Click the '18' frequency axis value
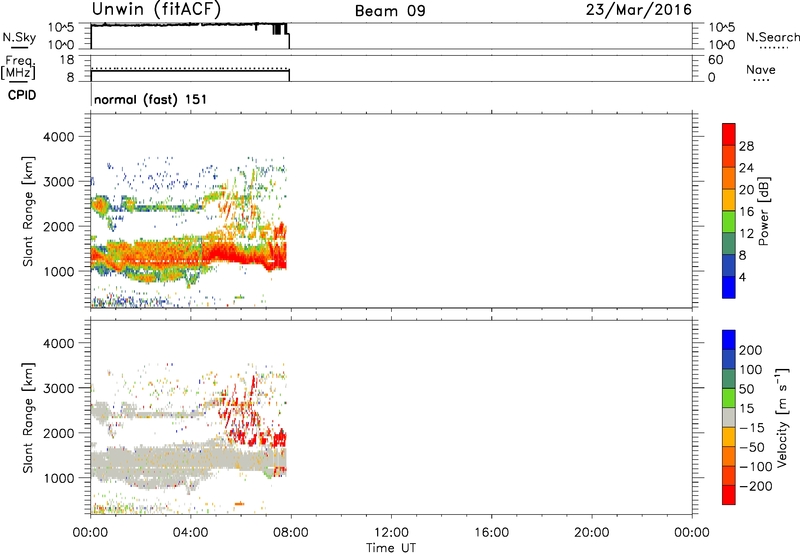Viewport: 800px width, 554px height. (x=67, y=60)
